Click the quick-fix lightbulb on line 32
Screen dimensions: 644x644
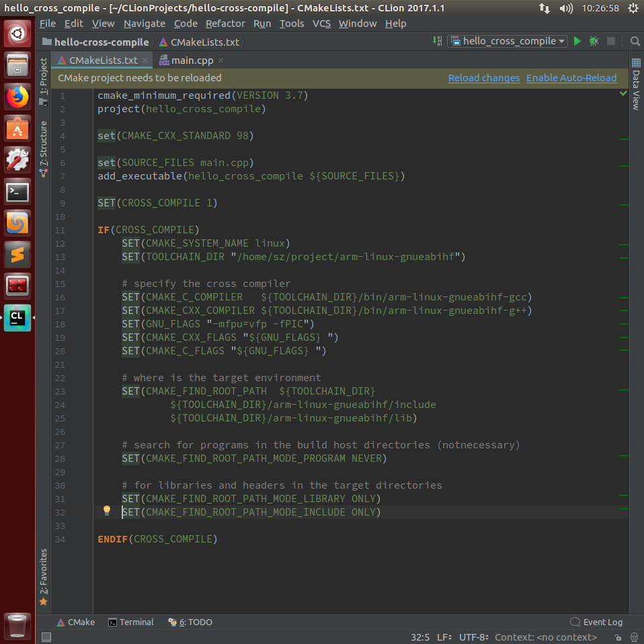pos(106,511)
